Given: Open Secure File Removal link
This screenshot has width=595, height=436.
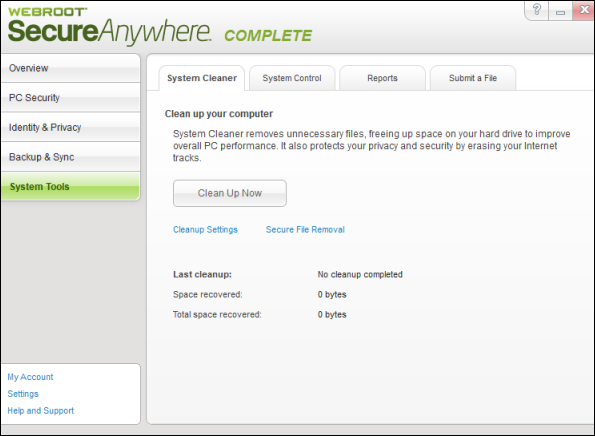Looking at the screenshot, I should (x=305, y=230).
